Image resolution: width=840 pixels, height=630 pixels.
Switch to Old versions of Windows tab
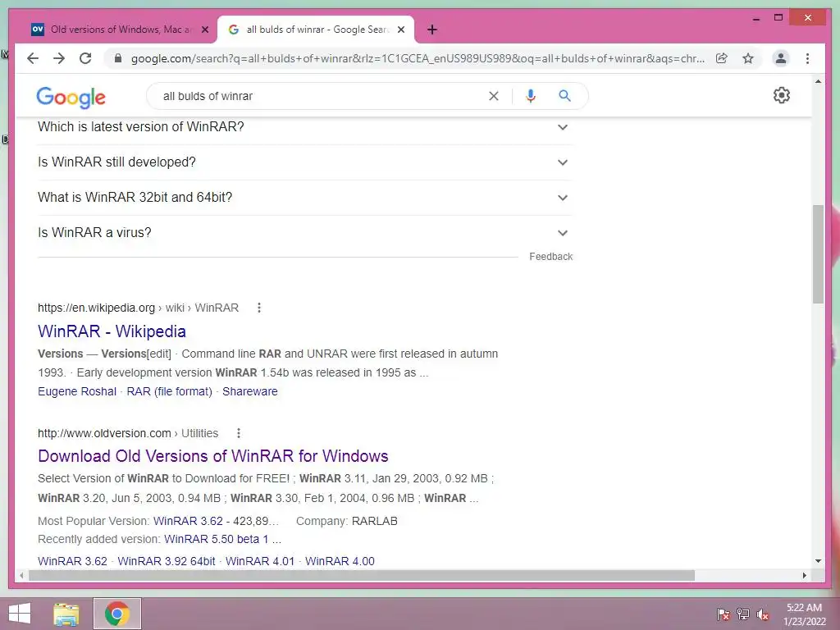(118, 30)
